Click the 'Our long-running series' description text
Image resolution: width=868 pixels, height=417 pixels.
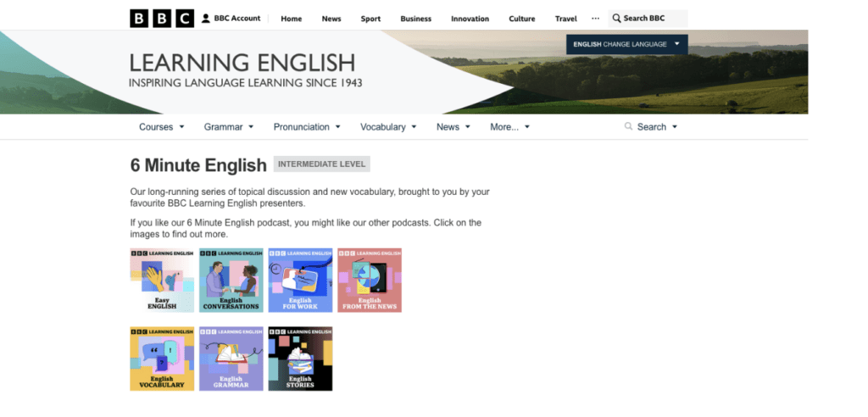click(310, 197)
